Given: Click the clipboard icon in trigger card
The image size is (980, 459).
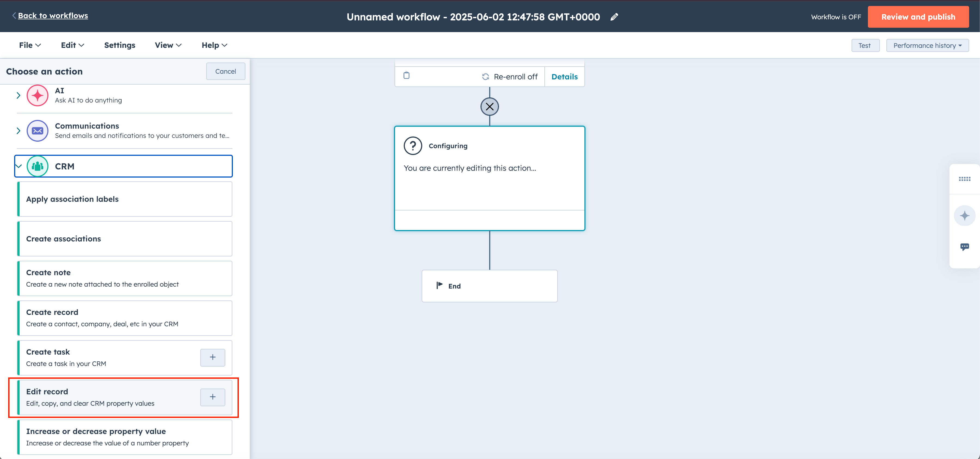Looking at the screenshot, I should pyautogui.click(x=406, y=75).
